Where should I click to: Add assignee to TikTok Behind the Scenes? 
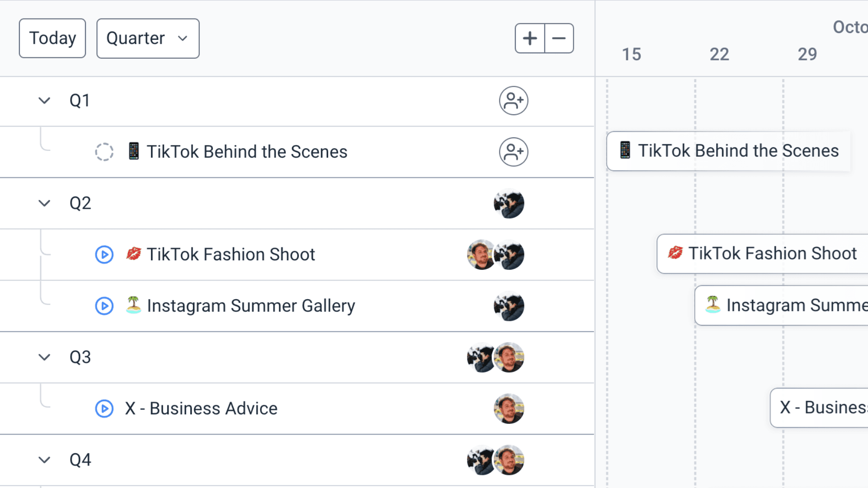coord(514,152)
